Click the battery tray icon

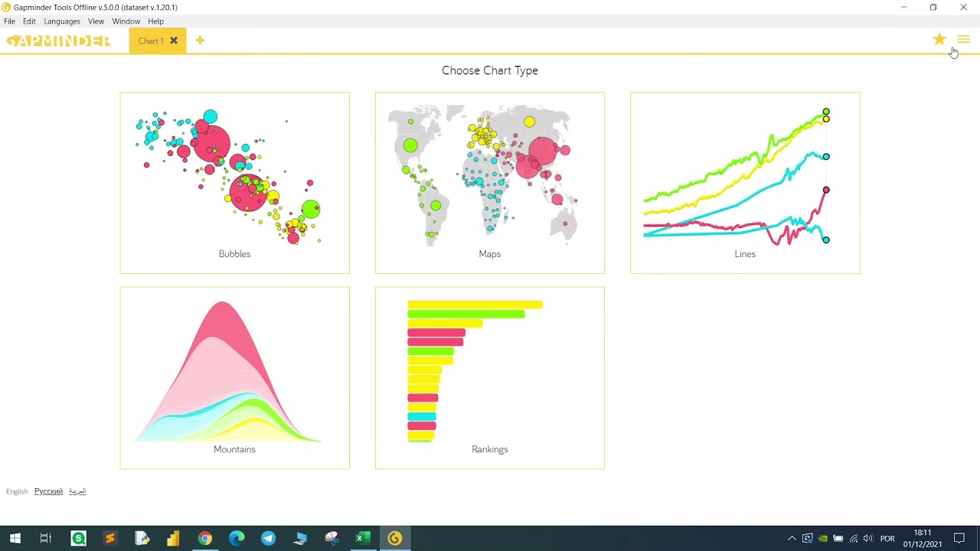point(838,539)
